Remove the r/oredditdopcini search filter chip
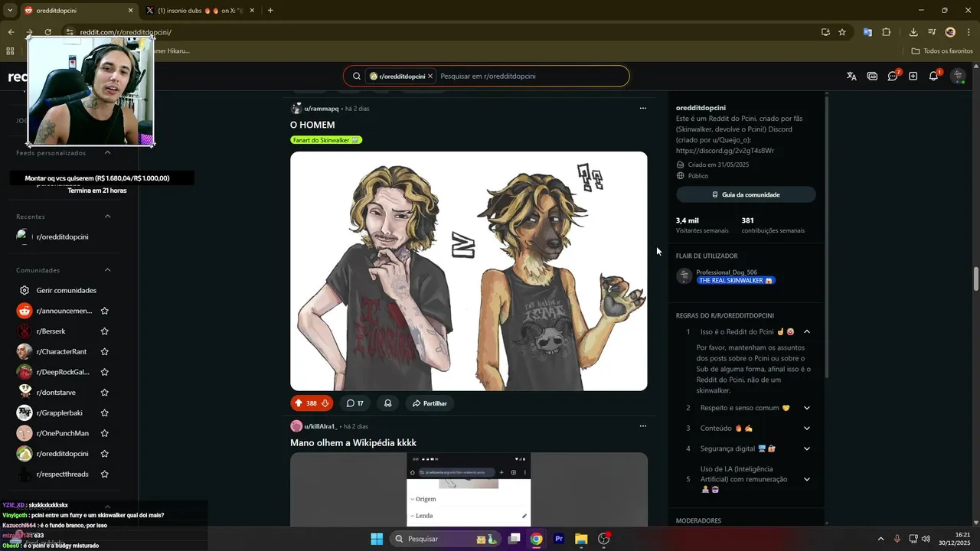The image size is (980, 551). [430, 77]
